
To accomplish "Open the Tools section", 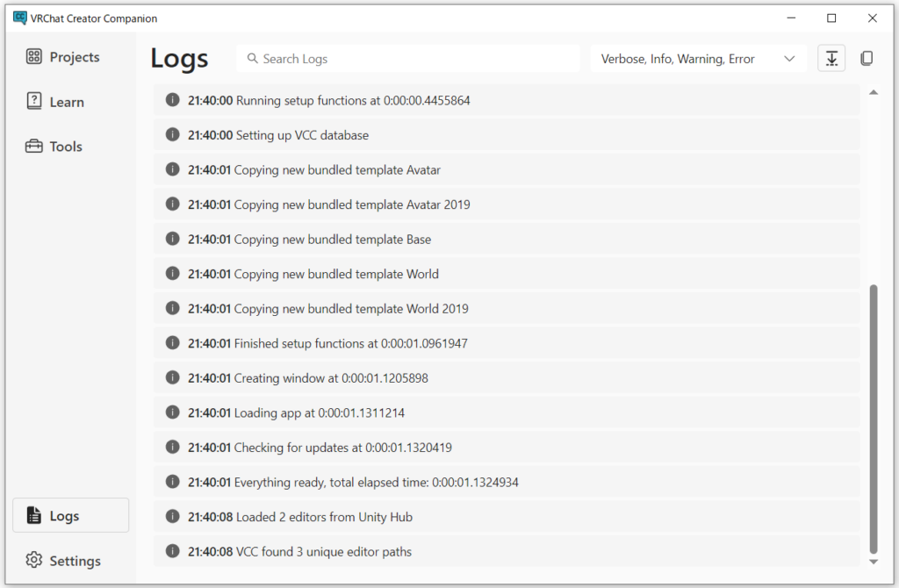I will coord(54,147).
